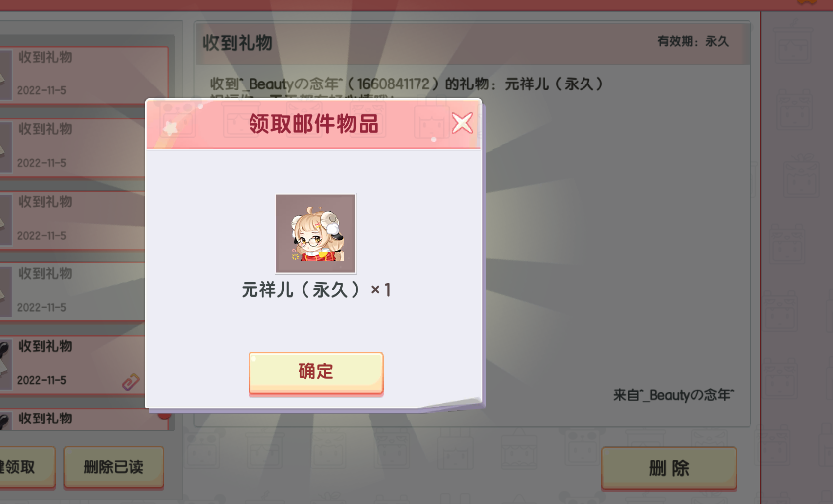The width and height of the screenshot is (833, 504).
Task: Select the first 收到礼物 mail in list
Action: pos(83,75)
